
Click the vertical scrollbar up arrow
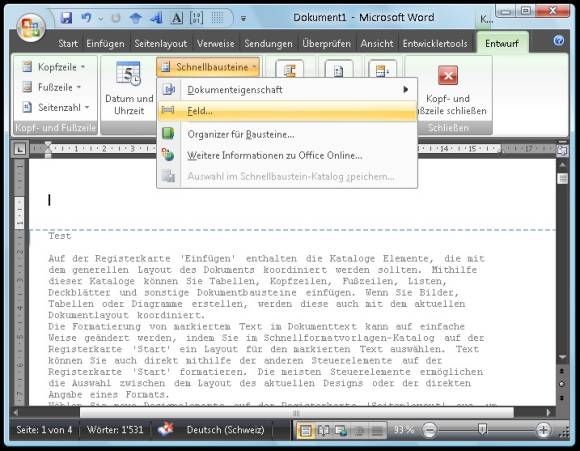pyautogui.click(x=562, y=165)
